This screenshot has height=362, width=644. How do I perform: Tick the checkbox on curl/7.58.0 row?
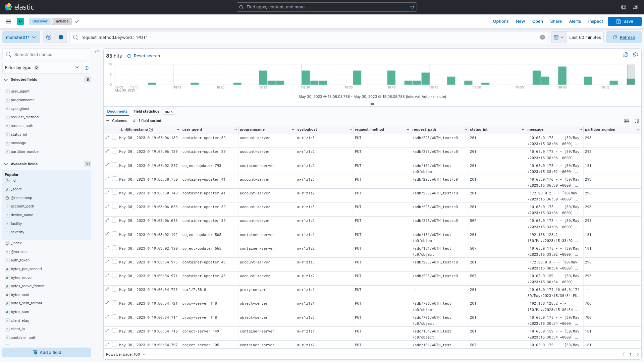[114, 289]
